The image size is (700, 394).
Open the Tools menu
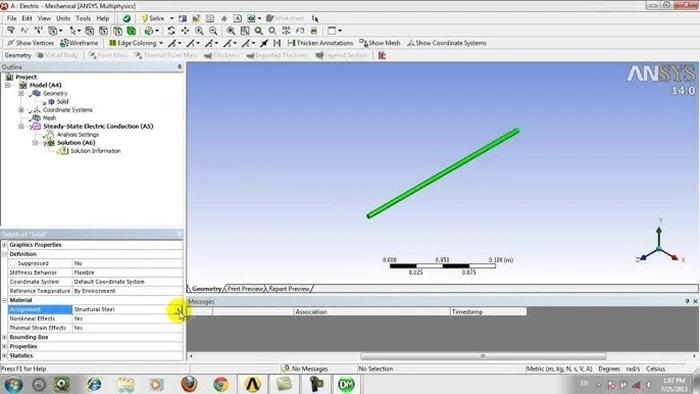click(x=83, y=18)
